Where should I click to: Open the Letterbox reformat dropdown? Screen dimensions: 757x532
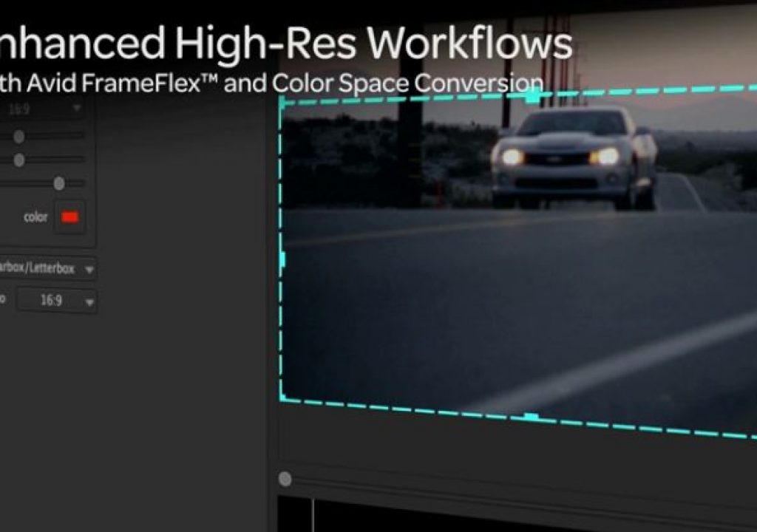click(x=47, y=268)
